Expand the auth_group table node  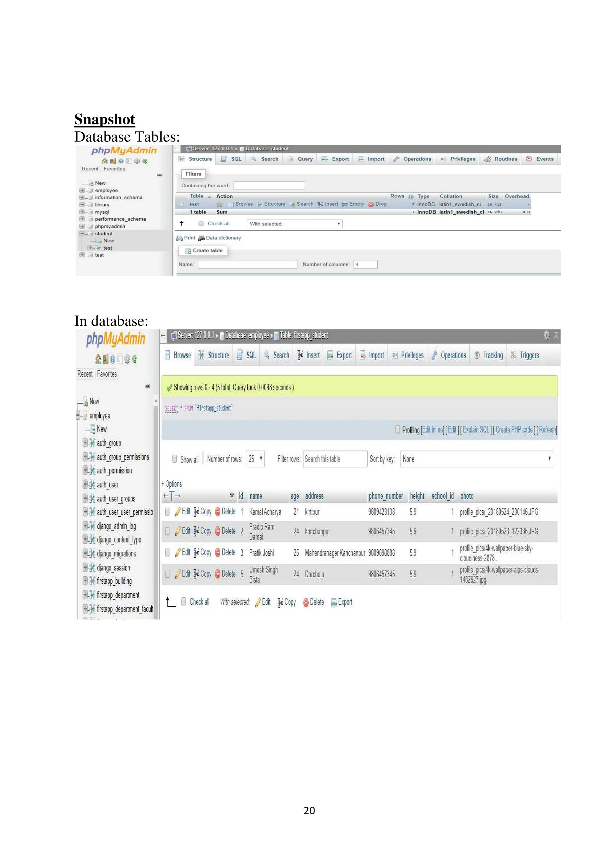[x=85, y=443]
